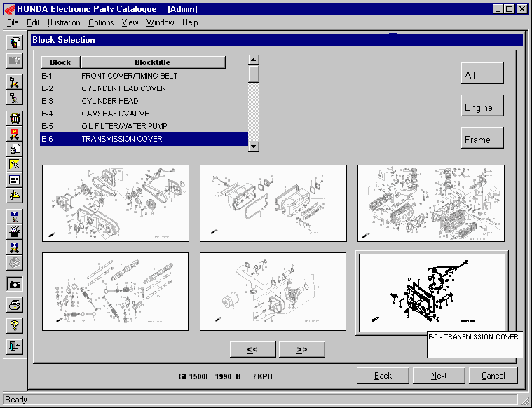Click the Back button
Image resolution: width=532 pixels, height=408 pixels.
(x=383, y=376)
